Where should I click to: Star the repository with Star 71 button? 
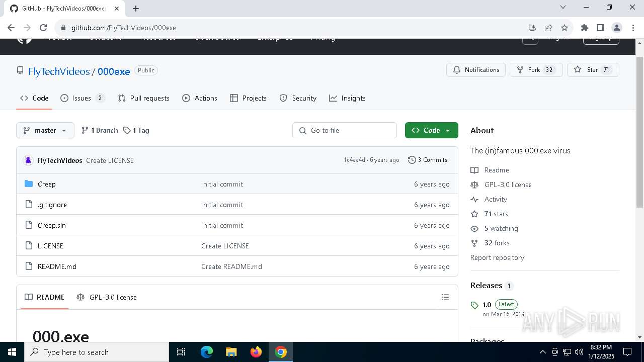pyautogui.click(x=593, y=70)
